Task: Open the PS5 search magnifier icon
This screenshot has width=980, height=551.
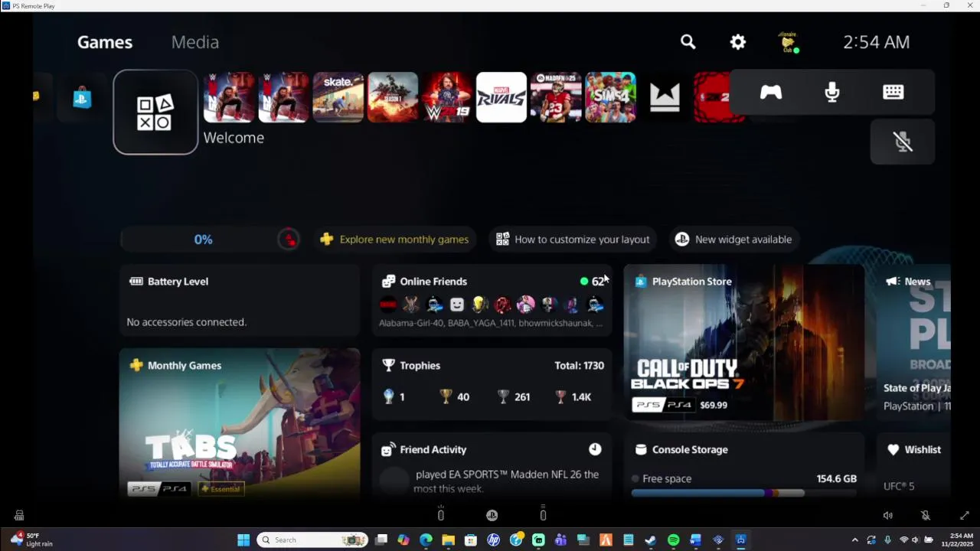Action: pos(688,42)
